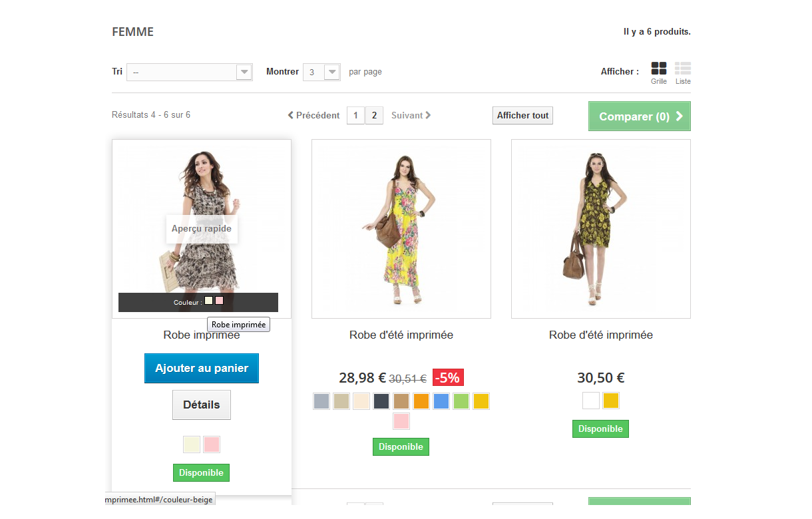Choose the orange swatch under the 28,98 € dress

click(421, 401)
